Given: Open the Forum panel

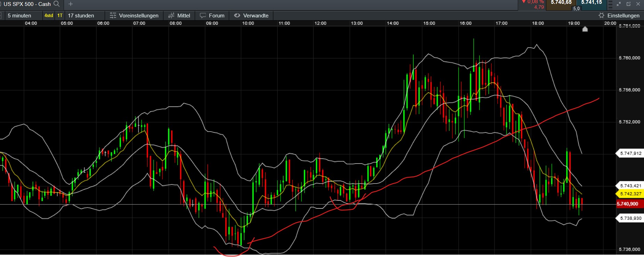Looking at the screenshot, I should click(x=212, y=15).
